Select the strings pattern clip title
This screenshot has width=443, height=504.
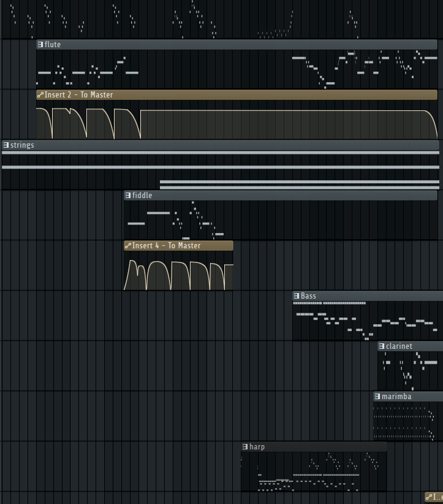tap(22, 145)
